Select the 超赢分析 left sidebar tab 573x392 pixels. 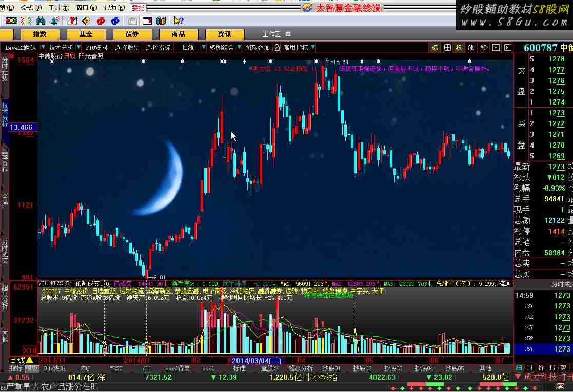tap(5, 297)
